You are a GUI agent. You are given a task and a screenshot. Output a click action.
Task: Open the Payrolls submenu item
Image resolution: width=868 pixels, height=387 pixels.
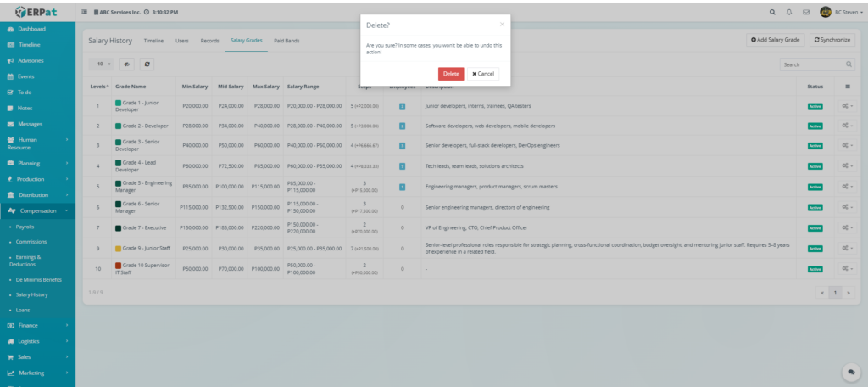point(25,227)
